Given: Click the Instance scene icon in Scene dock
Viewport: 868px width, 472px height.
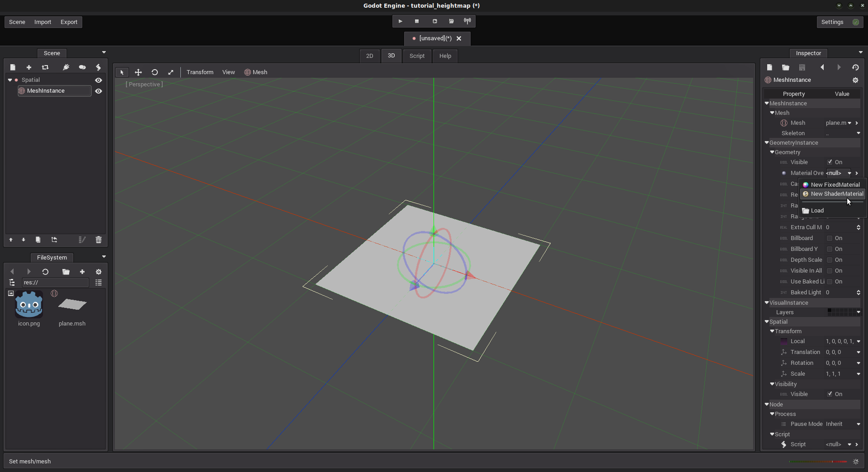Looking at the screenshot, I should coord(45,67).
